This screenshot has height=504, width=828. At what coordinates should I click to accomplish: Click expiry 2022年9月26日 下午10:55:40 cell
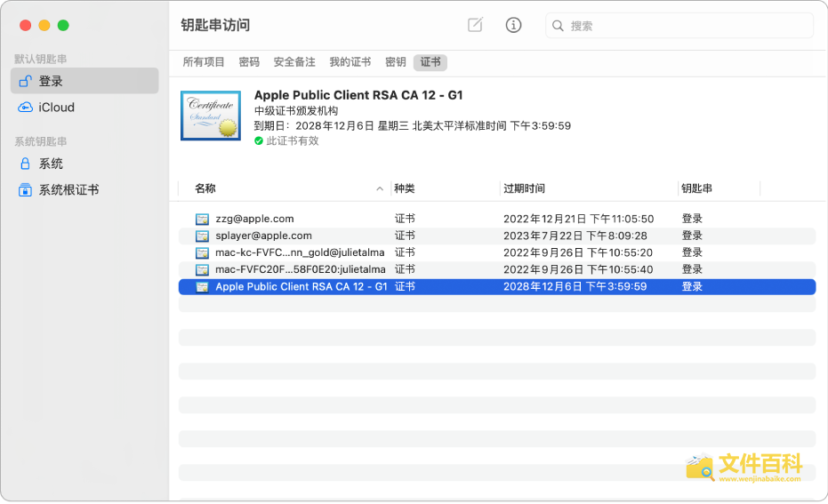578,269
